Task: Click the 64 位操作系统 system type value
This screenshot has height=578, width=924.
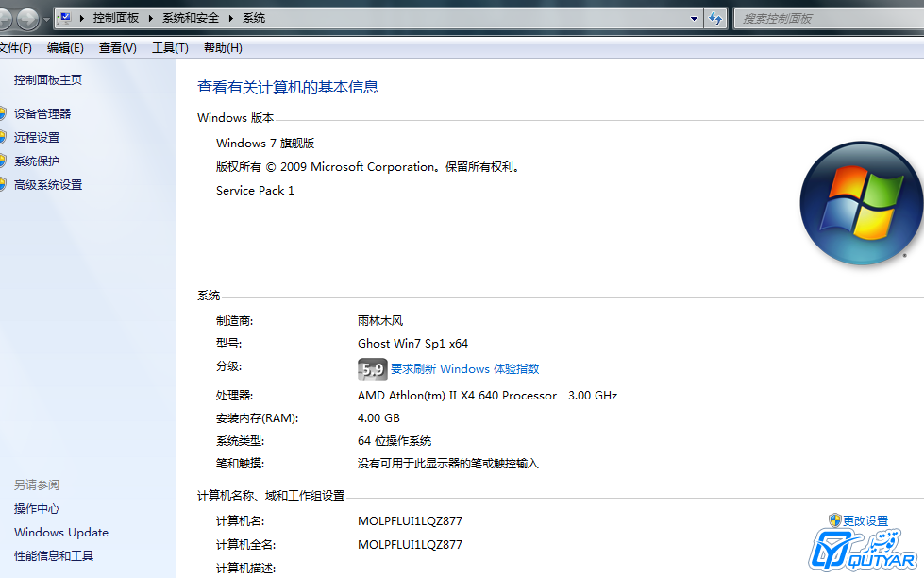Action: pos(395,440)
